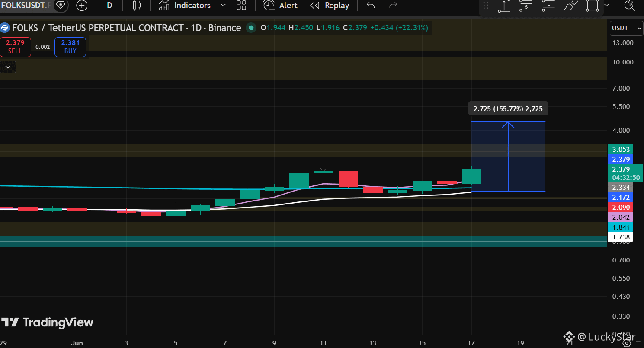Redo the last chart action
The height and width of the screenshot is (348, 644).
pyautogui.click(x=393, y=6)
